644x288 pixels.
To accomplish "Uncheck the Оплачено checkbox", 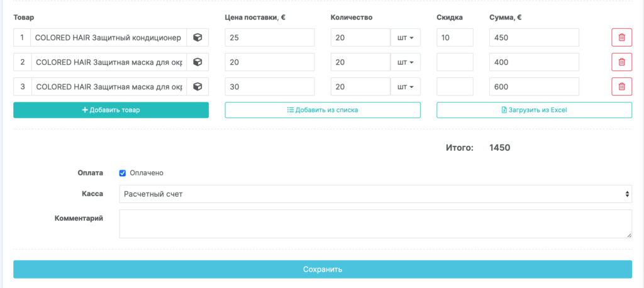I will click(x=123, y=173).
